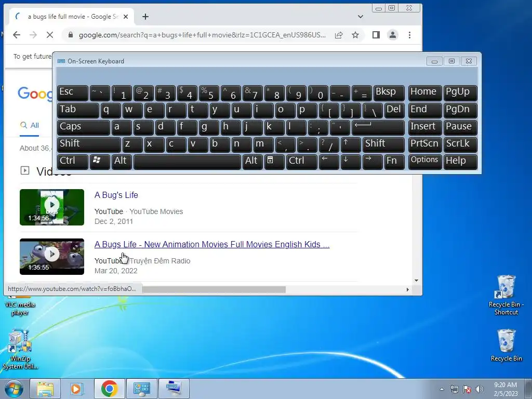Click the Chrome address bar URL
The width and height of the screenshot is (532, 399).
(202, 35)
